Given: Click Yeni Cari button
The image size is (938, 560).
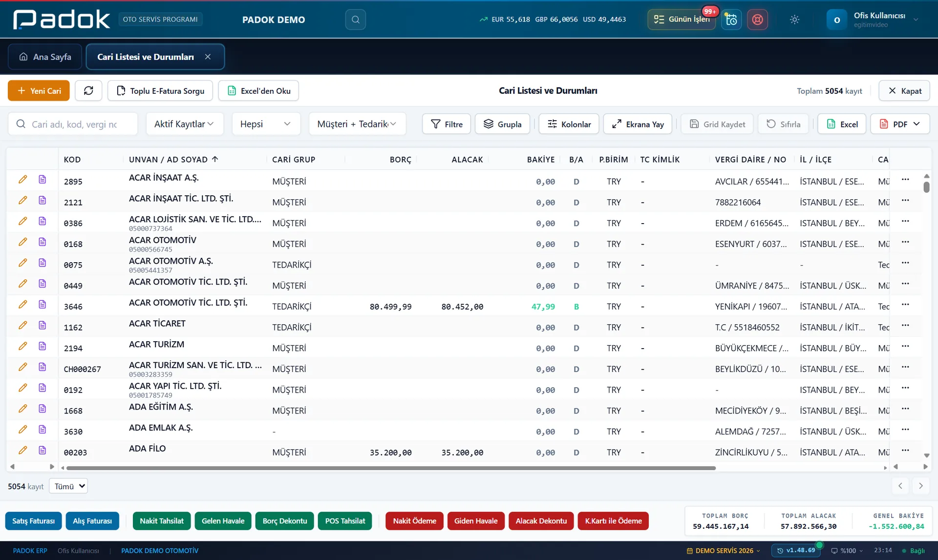Looking at the screenshot, I should [39, 91].
